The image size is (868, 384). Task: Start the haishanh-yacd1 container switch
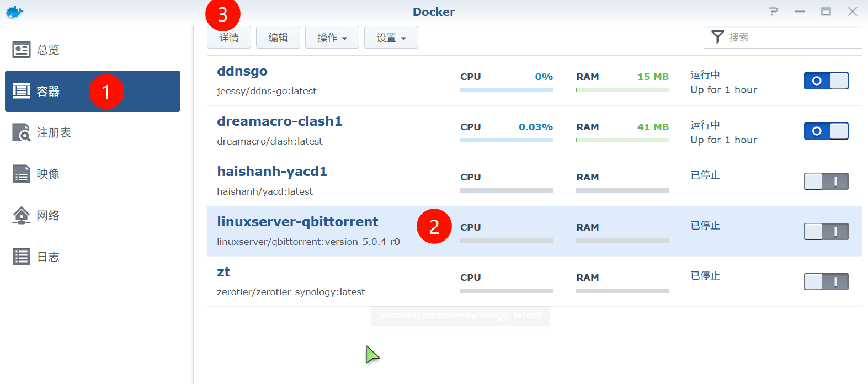click(x=826, y=182)
